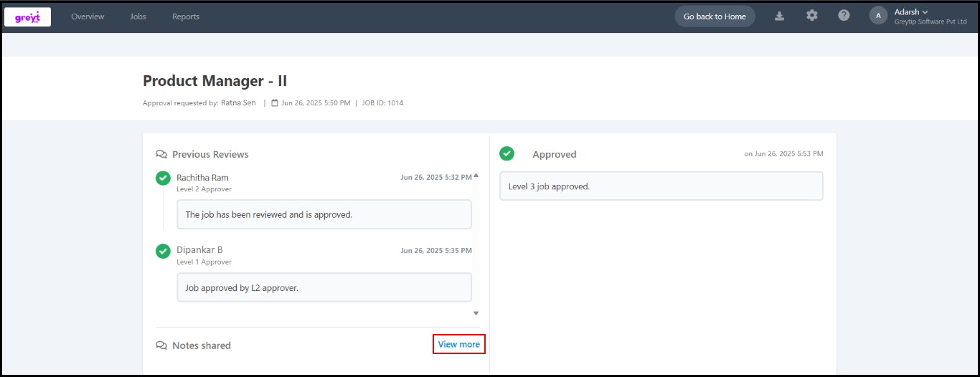This screenshot has height=377, width=980.
Task: Open the help question mark icon
Action: [844, 15]
